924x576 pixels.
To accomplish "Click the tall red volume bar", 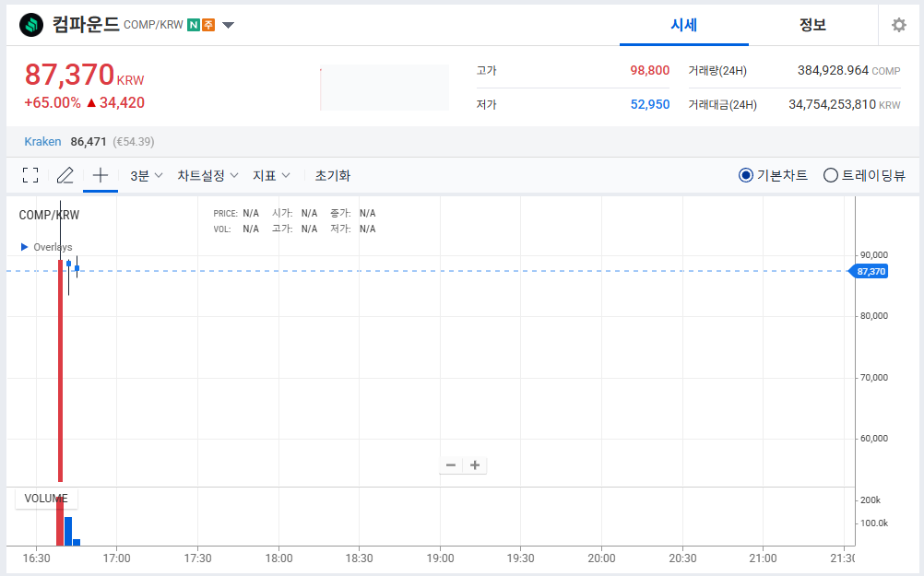I will pos(60,522).
